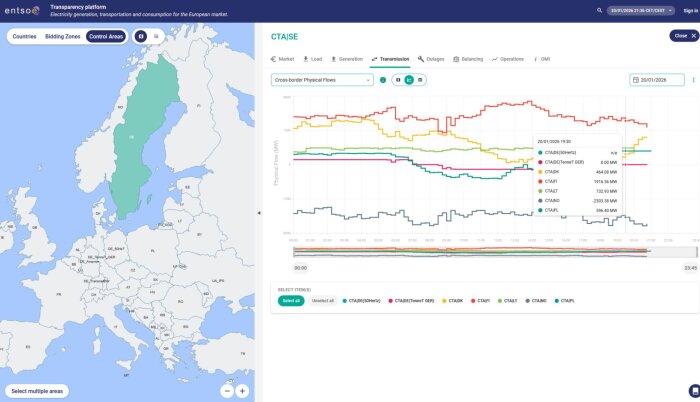Screen dimensions: 700x402
Task: Click the balancing icon beside Balancing tab
Action: coord(456,59)
